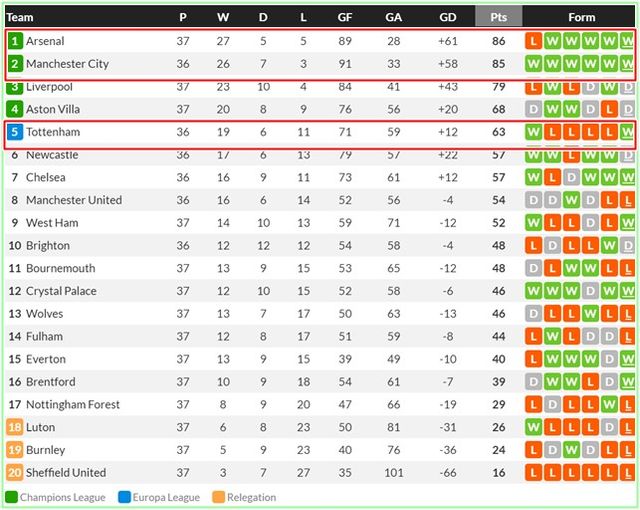Open the Nottingham Forest team link
640x510 pixels.
tap(73, 404)
